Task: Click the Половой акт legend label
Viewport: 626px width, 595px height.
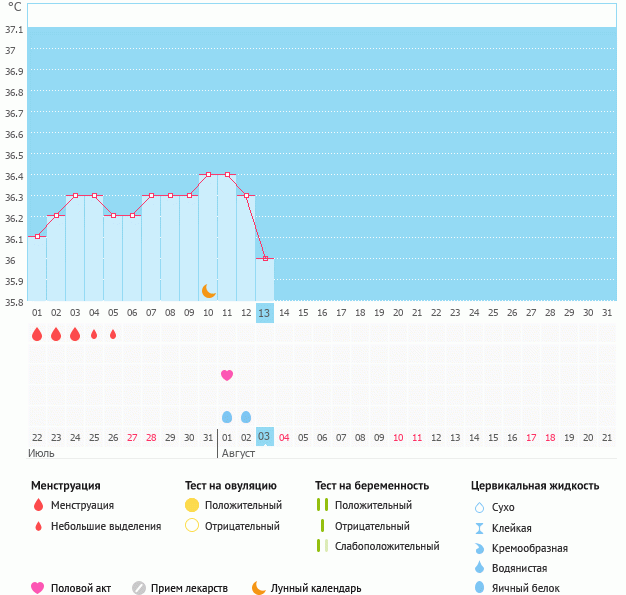Action: point(83,588)
